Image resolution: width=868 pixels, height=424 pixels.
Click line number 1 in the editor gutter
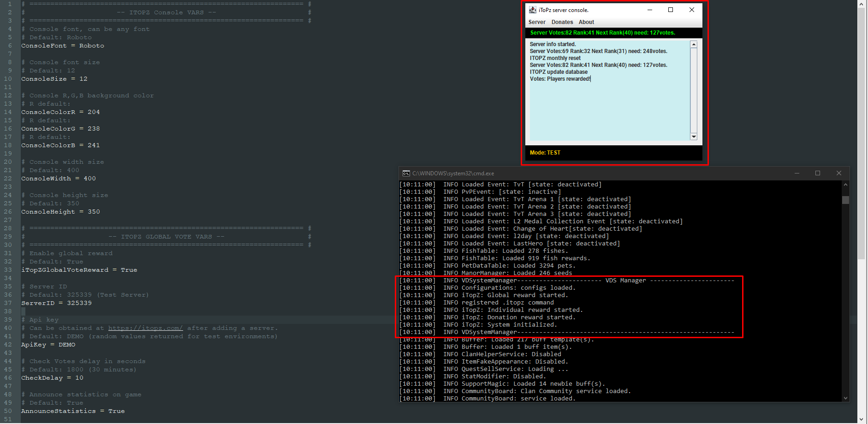tap(10, 4)
